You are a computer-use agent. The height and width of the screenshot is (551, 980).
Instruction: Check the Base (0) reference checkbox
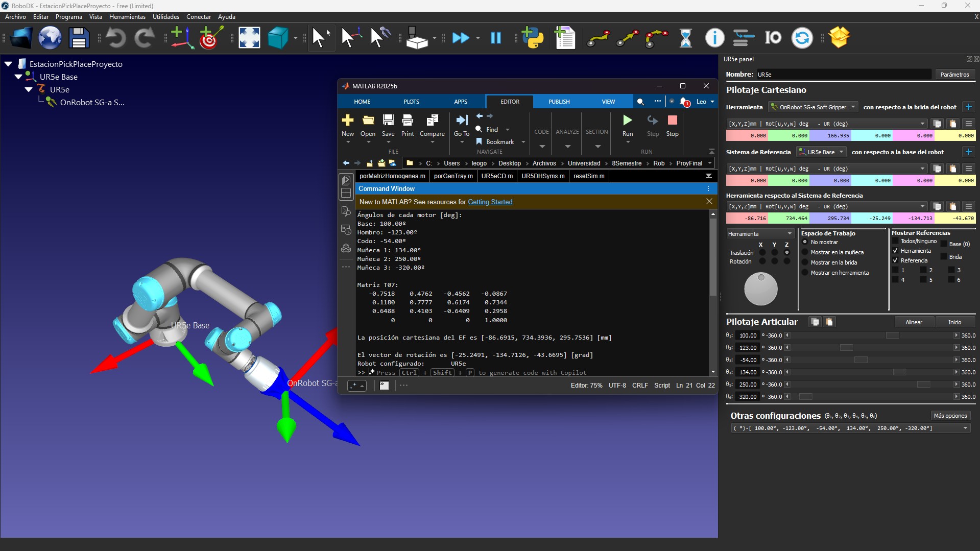[944, 244]
